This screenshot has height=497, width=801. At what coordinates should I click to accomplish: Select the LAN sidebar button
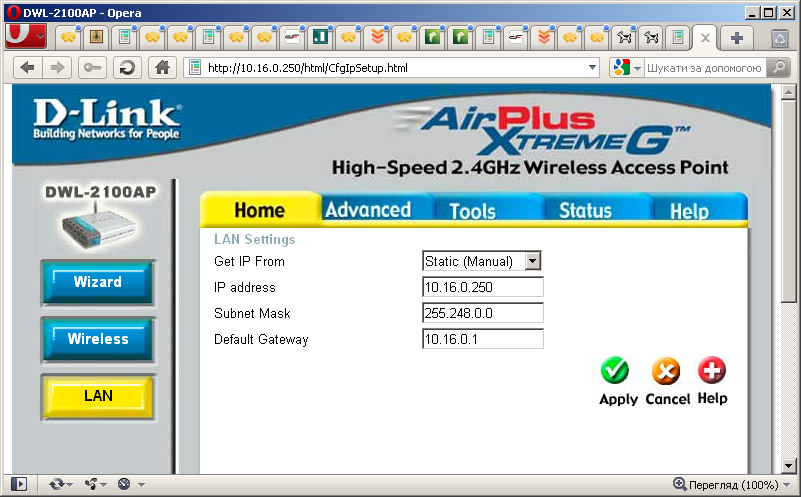[98, 396]
